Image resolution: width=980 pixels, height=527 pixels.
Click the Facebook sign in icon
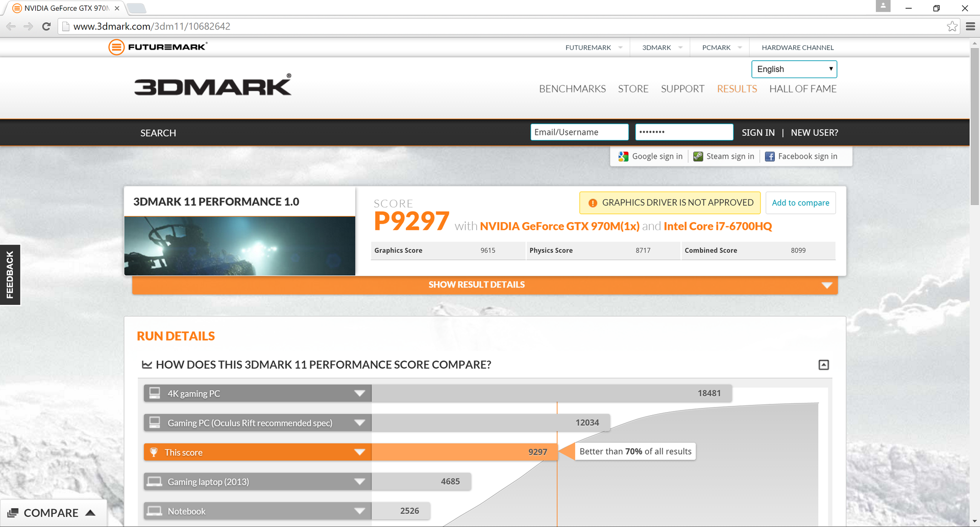[770, 156]
